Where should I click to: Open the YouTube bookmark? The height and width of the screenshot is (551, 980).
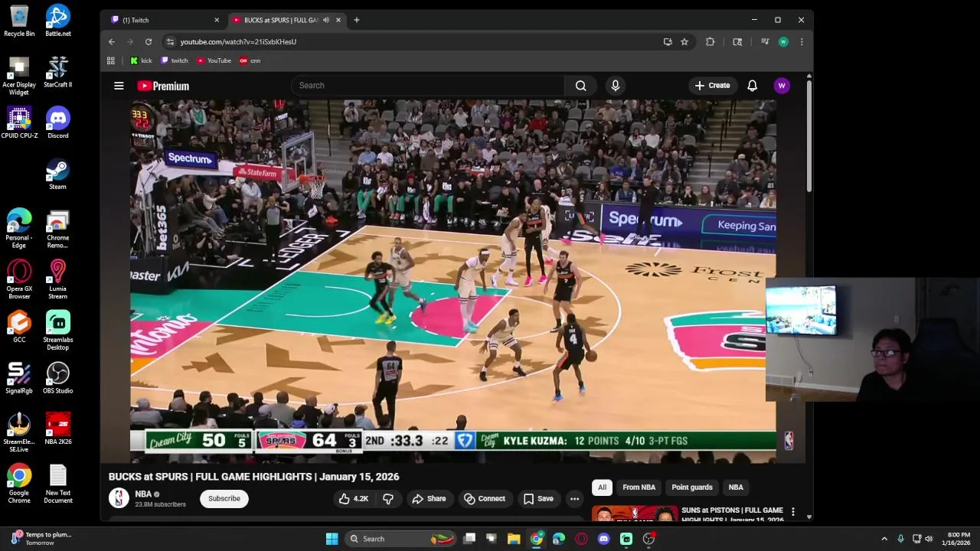[x=214, y=60]
